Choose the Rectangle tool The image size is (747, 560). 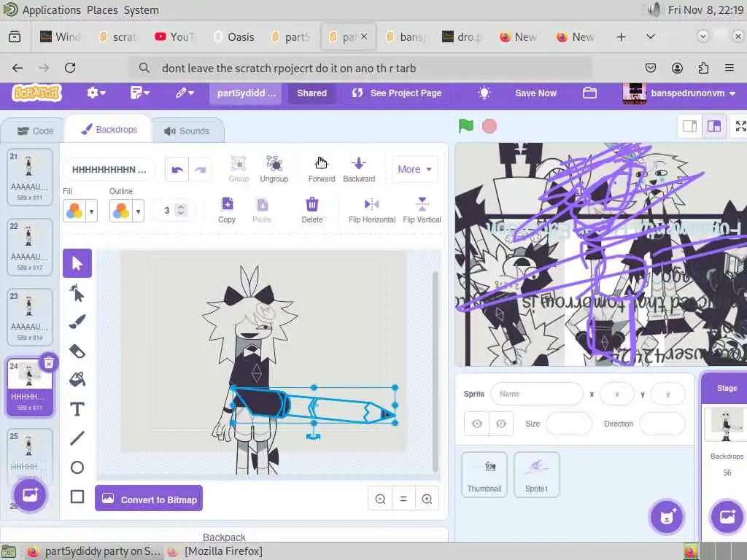point(77,496)
